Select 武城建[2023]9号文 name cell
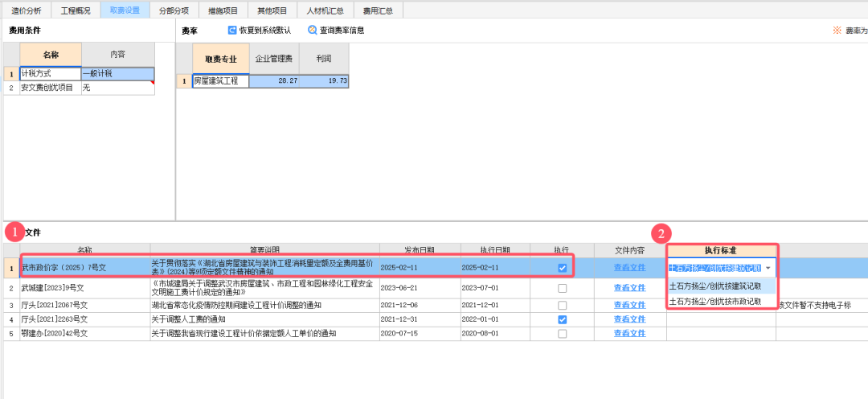The height and width of the screenshot is (399, 868). tap(84, 288)
